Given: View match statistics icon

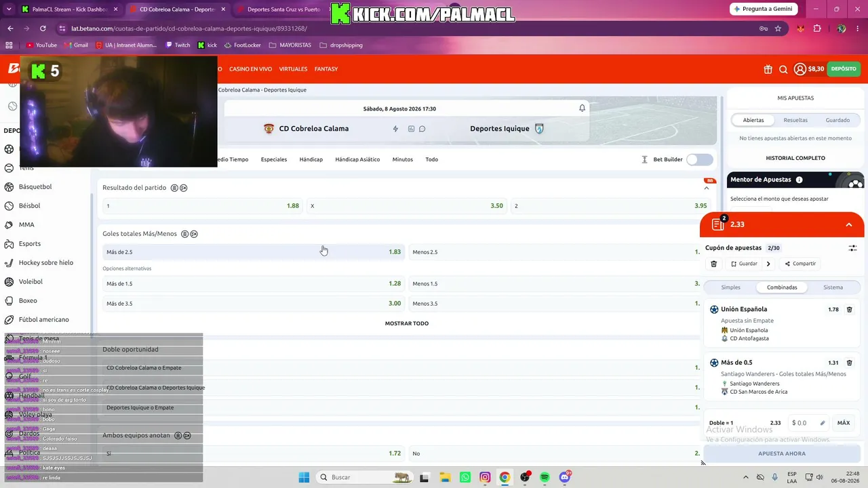Looking at the screenshot, I should click(411, 129).
